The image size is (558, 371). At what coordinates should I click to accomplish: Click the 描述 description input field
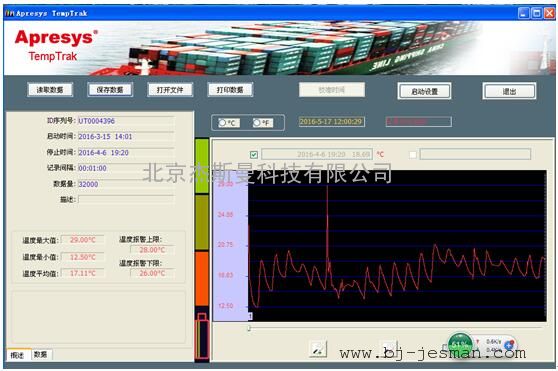pos(126,199)
